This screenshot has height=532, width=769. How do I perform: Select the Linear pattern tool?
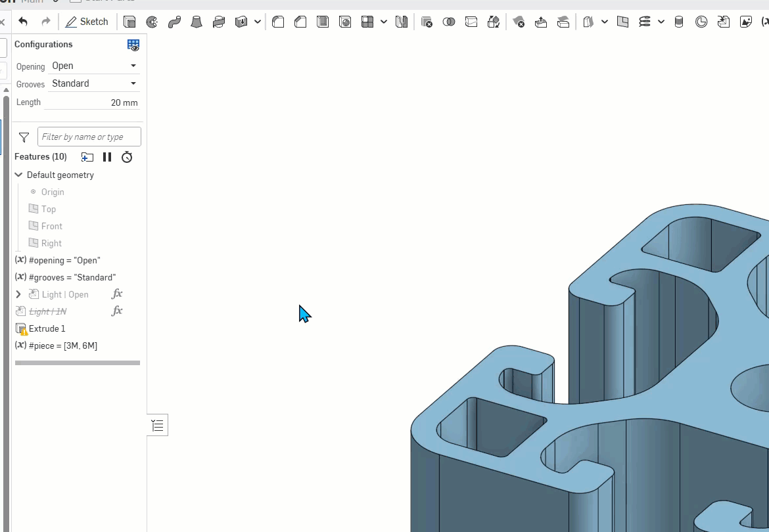[x=367, y=22]
